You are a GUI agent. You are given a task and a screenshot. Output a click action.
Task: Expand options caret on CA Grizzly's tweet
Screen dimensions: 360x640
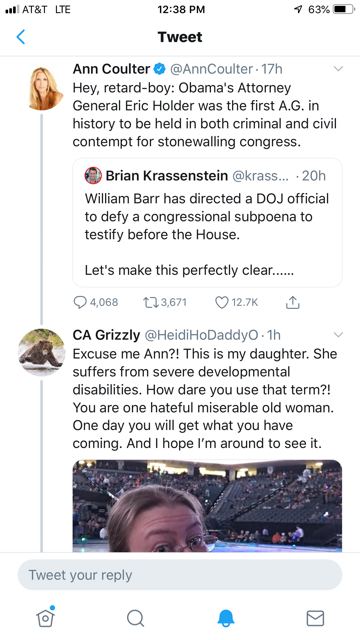338,335
